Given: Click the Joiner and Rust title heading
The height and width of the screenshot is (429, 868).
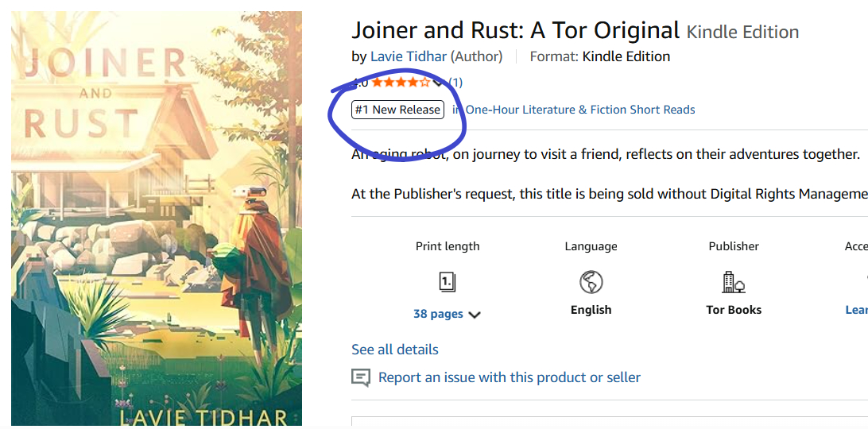Looking at the screenshot, I should click(x=516, y=30).
